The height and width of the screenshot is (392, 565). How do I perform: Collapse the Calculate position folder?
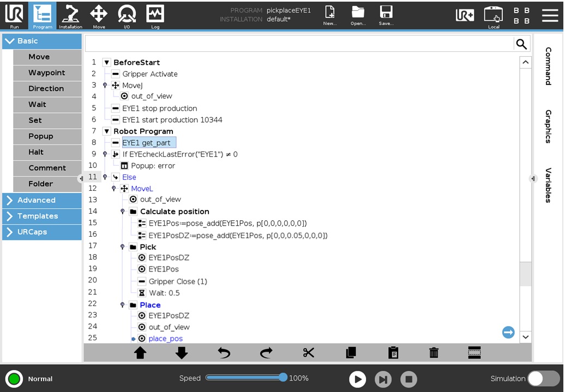pyautogui.click(x=123, y=212)
